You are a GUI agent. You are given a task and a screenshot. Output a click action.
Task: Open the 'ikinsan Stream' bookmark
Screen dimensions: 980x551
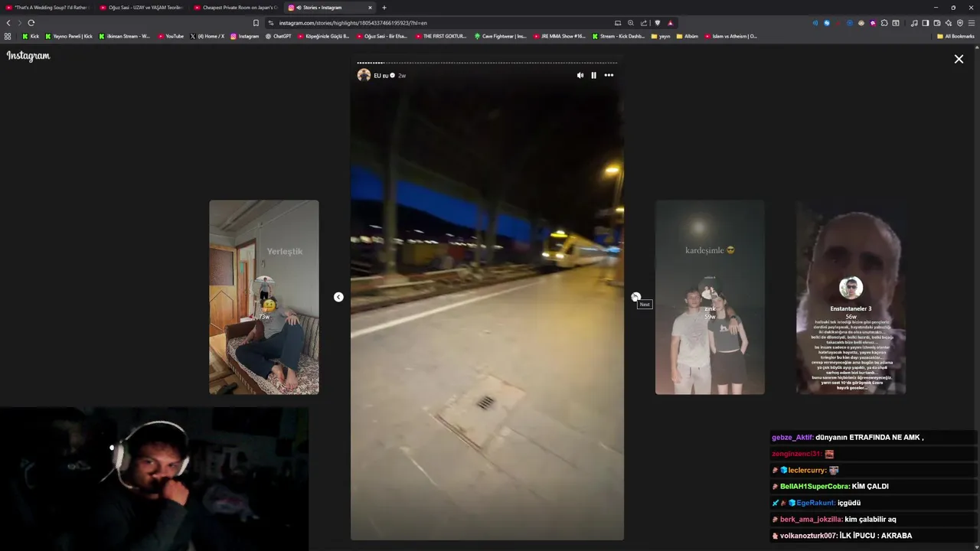coord(124,36)
